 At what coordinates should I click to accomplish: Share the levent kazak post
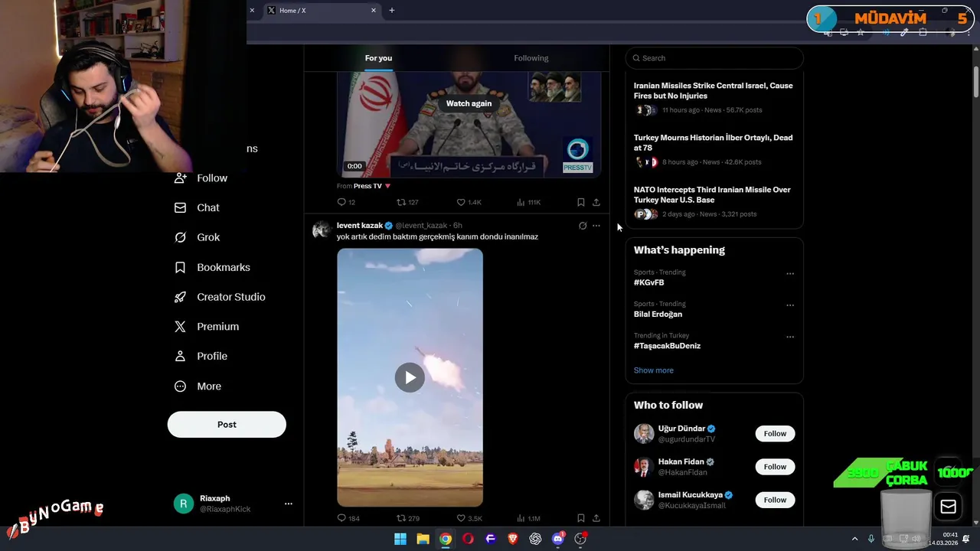click(596, 518)
